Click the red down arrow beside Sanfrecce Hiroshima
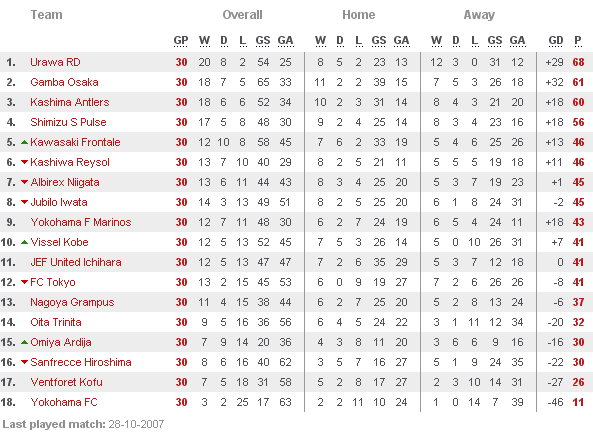593x434 pixels. [x=25, y=362]
